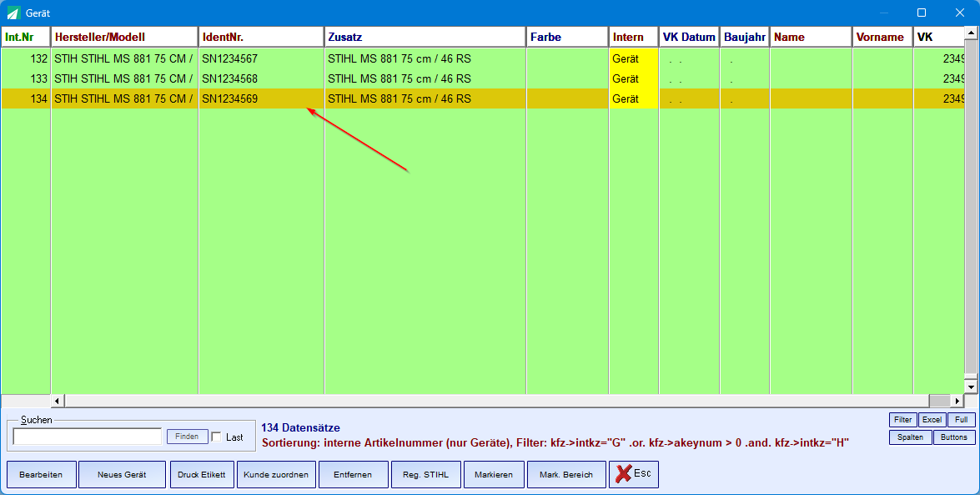Image resolution: width=980 pixels, height=495 pixels.
Task: Click Intern Gerät cell in row 133
Action: tap(634, 78)
